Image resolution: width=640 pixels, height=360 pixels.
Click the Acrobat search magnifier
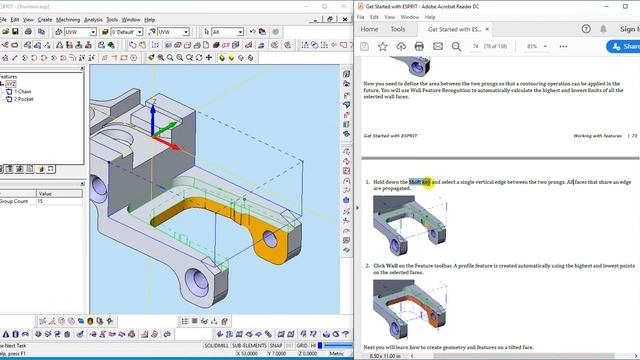pos(456,47)
